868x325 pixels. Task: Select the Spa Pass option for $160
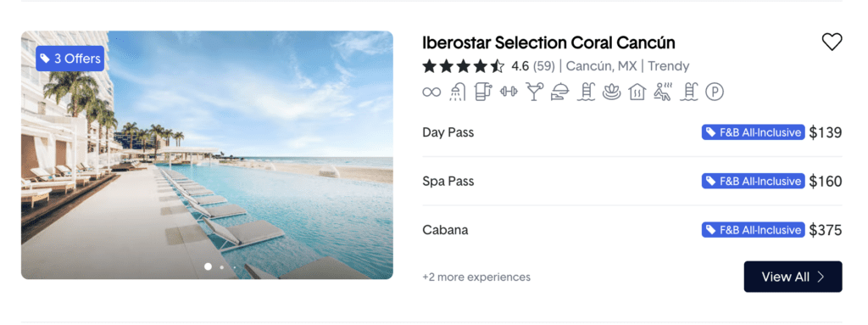tap(632, 182)
